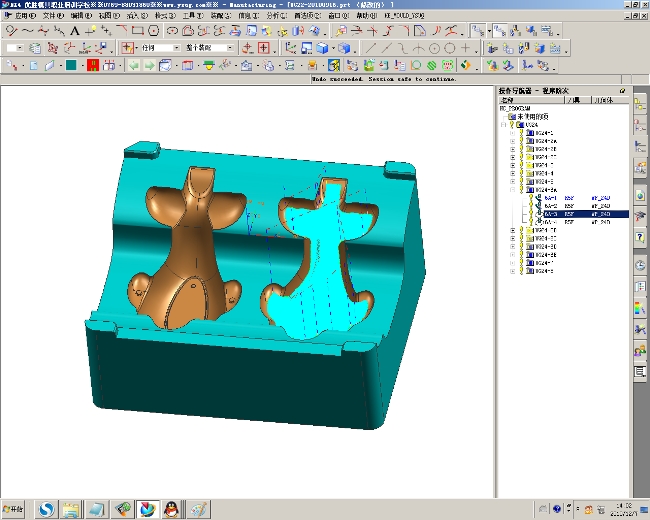Select the Text 'A' curve tool
650x520 pixels.
click(x=73, y=31)
